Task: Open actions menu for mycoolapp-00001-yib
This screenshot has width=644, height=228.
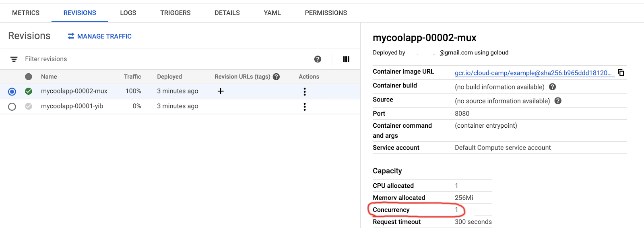Action: (305, 107)
